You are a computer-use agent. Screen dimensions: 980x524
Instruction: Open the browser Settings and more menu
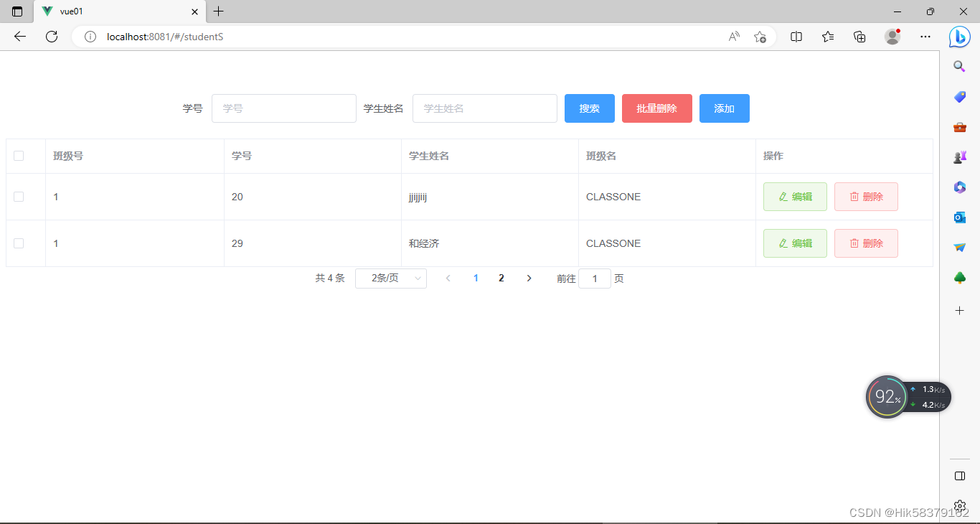pyautogui.click(x=925, y=37)
